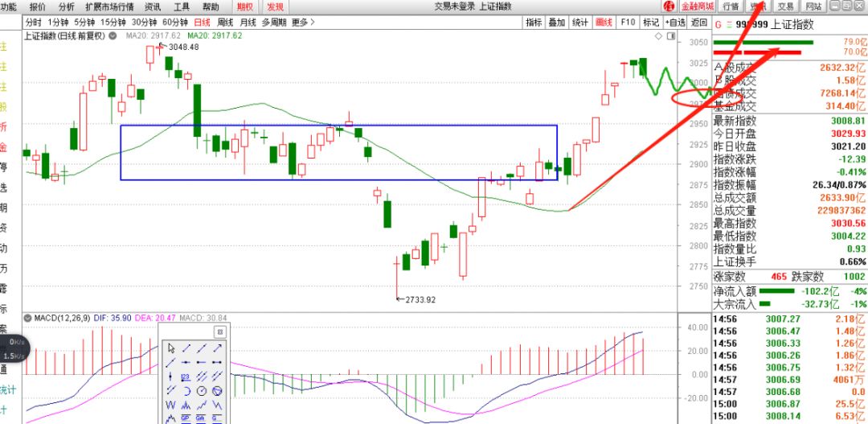The height and width of the screenshot is (424, 868).
Task: Switch to the 月线 monthly period
Action: [x=248, y=23]
